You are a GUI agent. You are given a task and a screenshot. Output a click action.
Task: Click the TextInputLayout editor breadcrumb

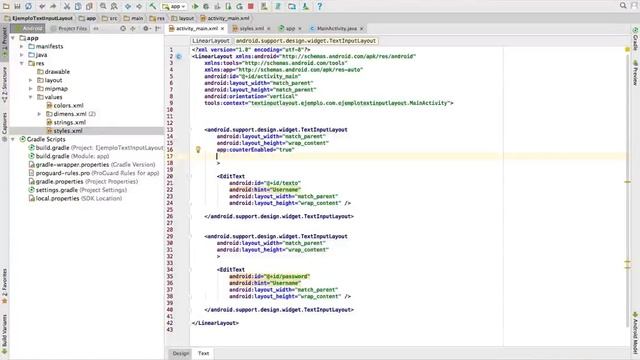click(x=306, y=41)
